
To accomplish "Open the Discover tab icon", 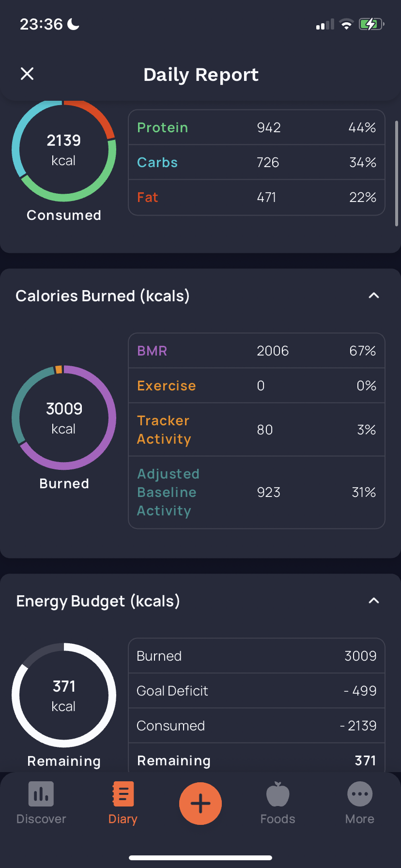I will click(x=41, y=794).
